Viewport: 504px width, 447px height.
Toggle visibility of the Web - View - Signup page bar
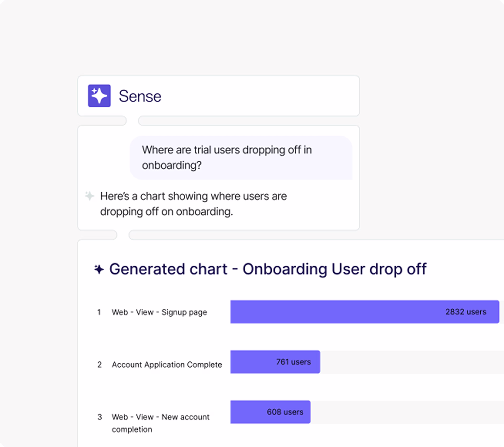(365, 312)
